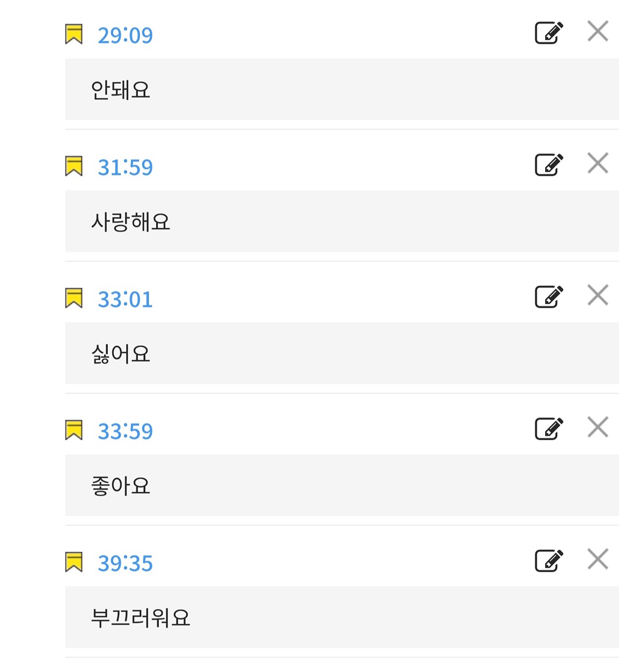Edit the note at 31:59

coord(549,165)
